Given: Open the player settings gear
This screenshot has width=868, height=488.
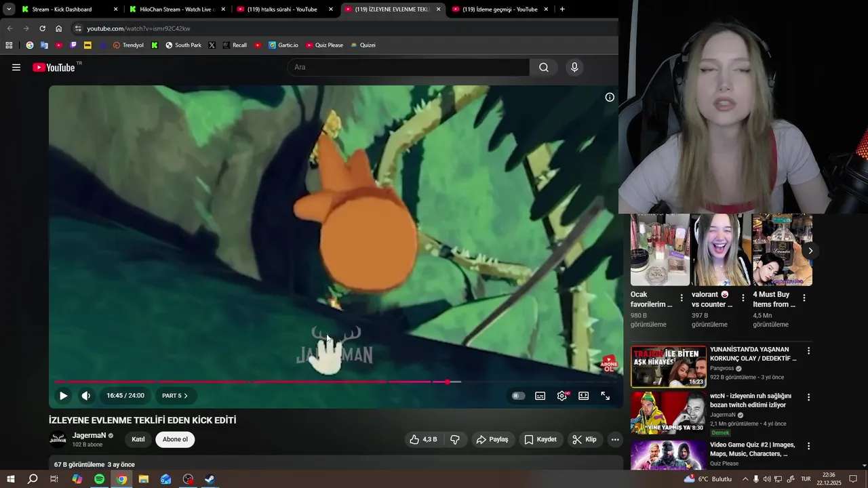Looking at the screenshot, I should point(562,396).
